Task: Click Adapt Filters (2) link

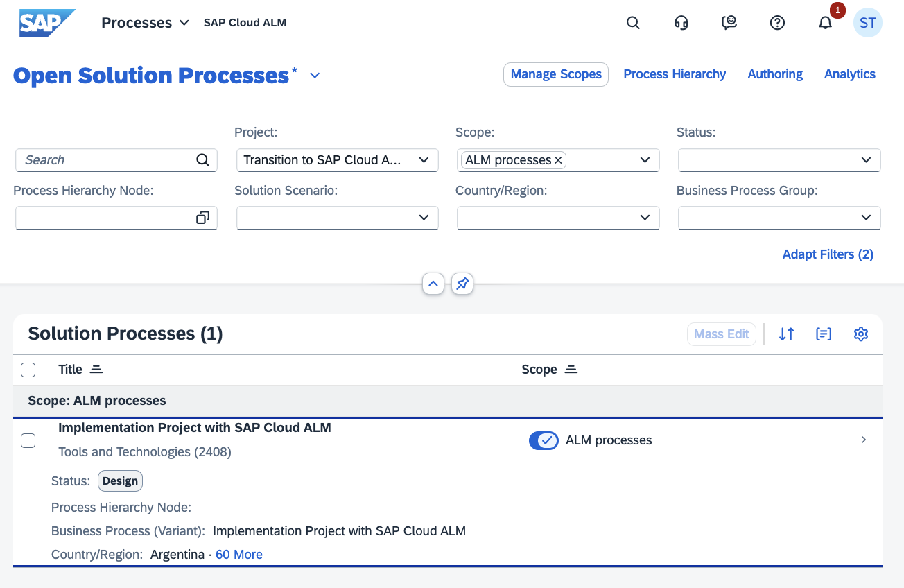Action: (828, 254)
